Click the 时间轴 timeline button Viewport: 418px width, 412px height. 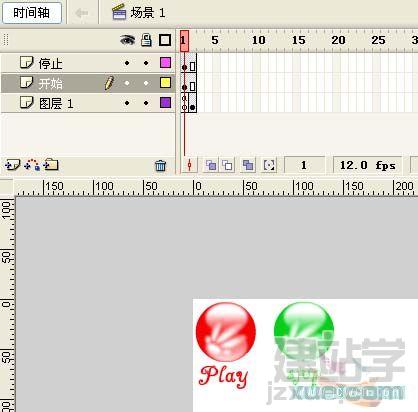click(32, 13)
